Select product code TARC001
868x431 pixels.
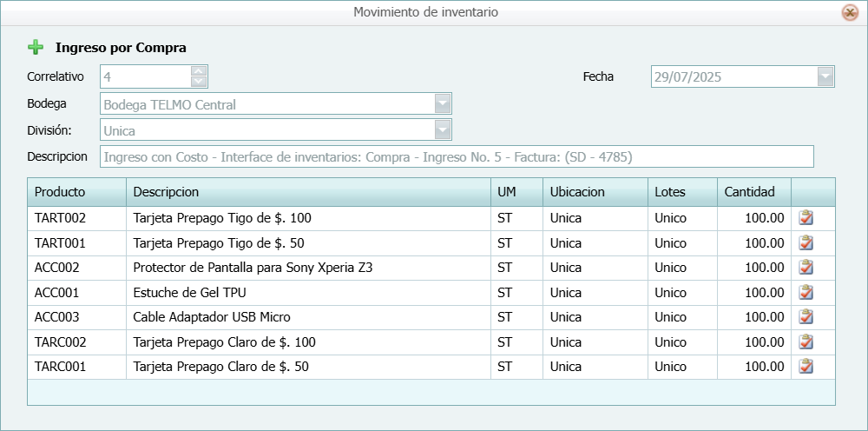pyautogui.click(x=61, y=367)
